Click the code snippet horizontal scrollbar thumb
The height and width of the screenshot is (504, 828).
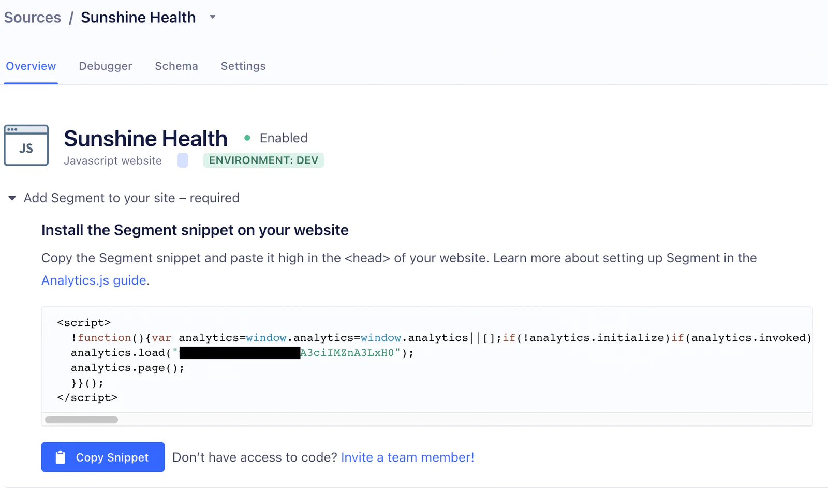(x=81, y=420)
